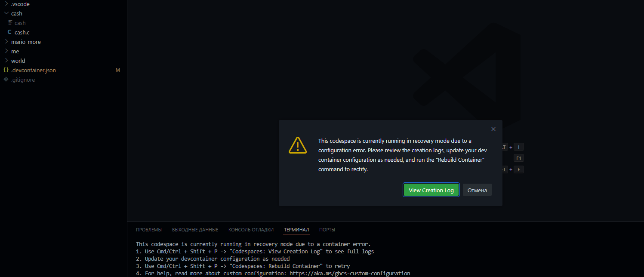
Task: Click the M modified badge on .devcontainer.json
Action: coord(118,70)
